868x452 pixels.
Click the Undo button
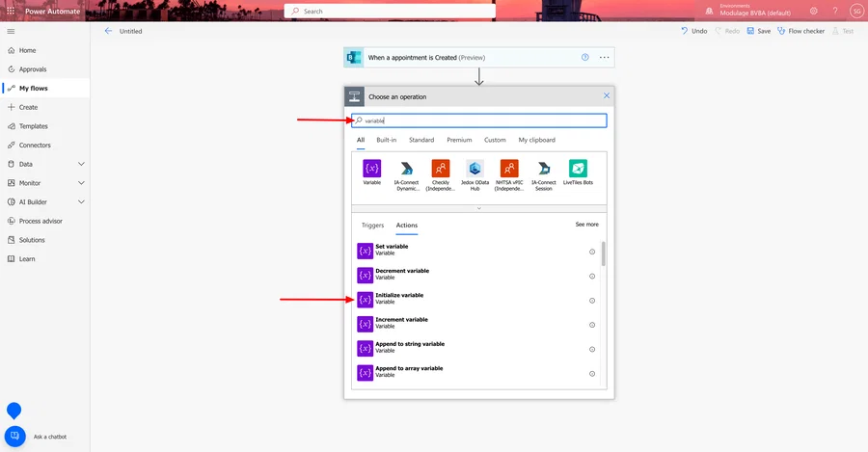694,31
